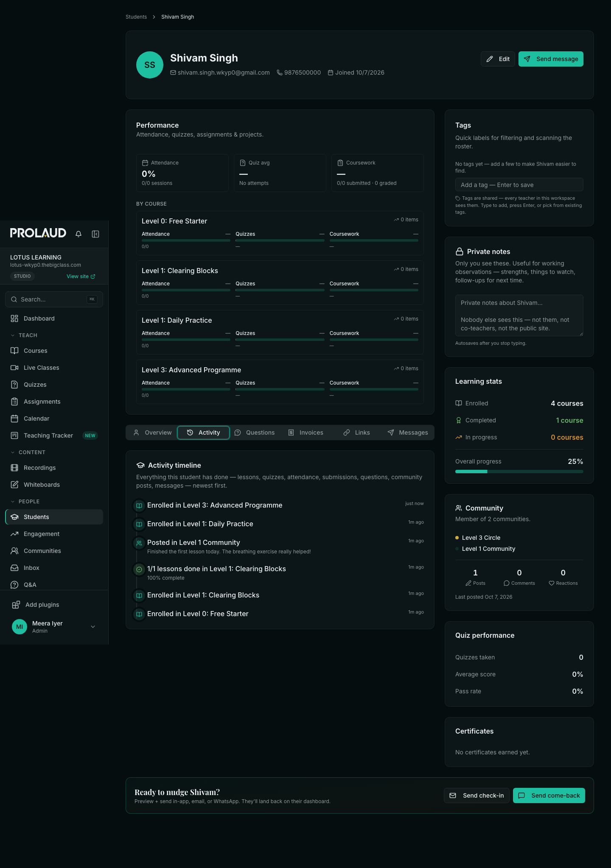The width and height of the screenshot is (611, 868).
Task: Open the Invoices tab
Action: point(305,433)
